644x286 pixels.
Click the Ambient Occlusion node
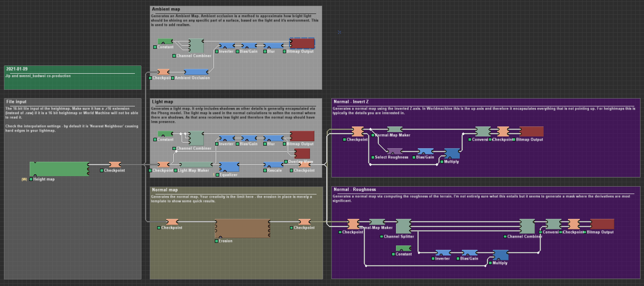point(196,72)
